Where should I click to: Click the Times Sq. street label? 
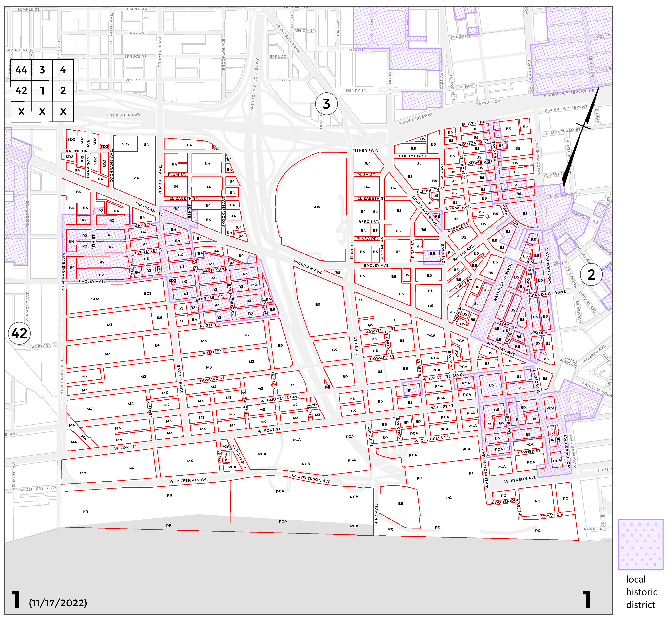point(464,284)
